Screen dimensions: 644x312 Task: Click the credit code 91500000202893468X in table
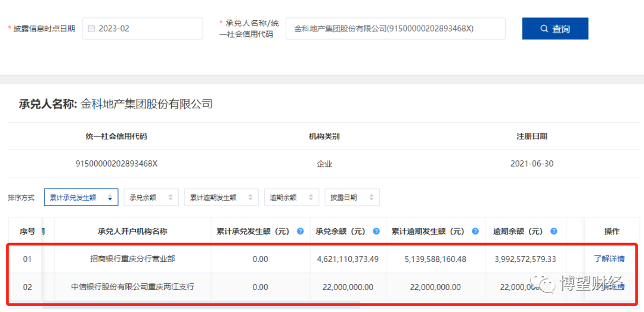pyautogui.click(x=117, y=164)
